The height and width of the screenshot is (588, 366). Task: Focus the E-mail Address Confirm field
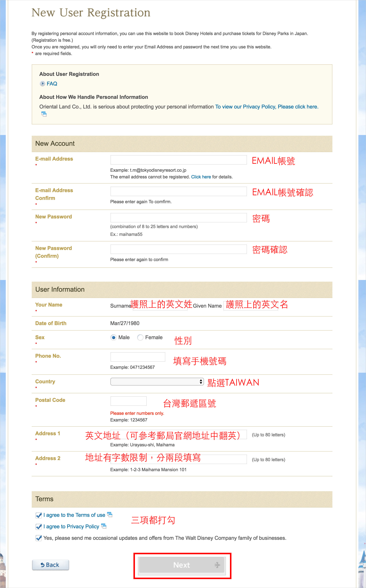[178, 191]
